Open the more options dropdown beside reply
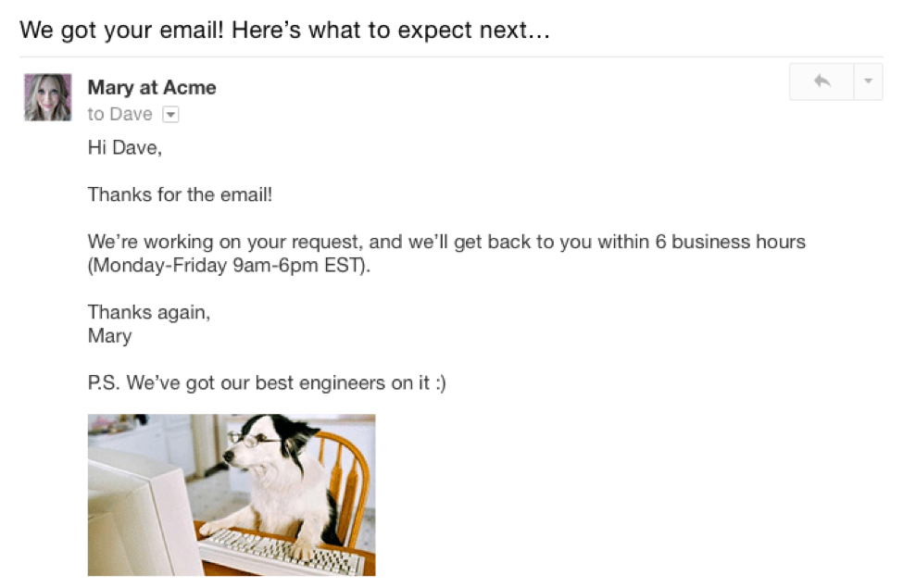The width and height of the screenshot is (903, 588). (868, 81)
